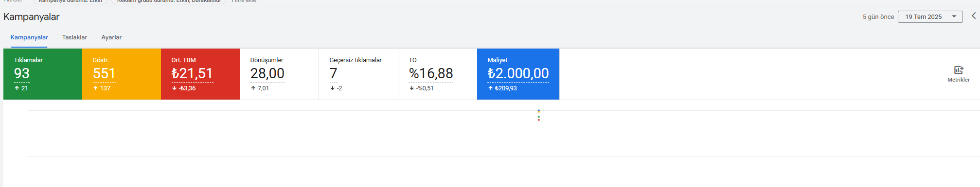This screenshot has width=980, height=187.
Task: Toggle the Geçersiz tıklamalar metric card
Action: (358, 74)
